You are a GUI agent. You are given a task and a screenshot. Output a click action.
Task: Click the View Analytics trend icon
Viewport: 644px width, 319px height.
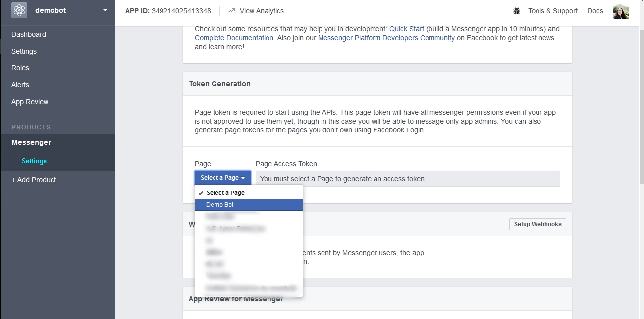click(x=231, y=10)
